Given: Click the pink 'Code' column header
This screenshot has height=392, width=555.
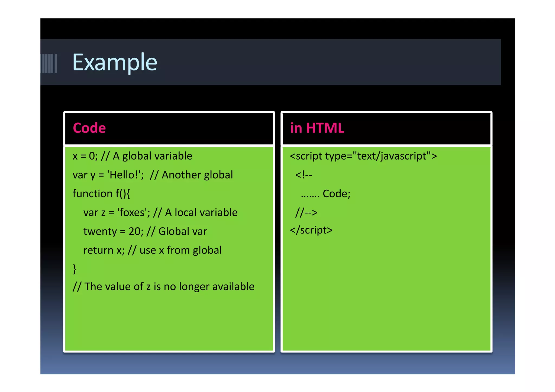Looking at the screenshot, I should [89, 128].
